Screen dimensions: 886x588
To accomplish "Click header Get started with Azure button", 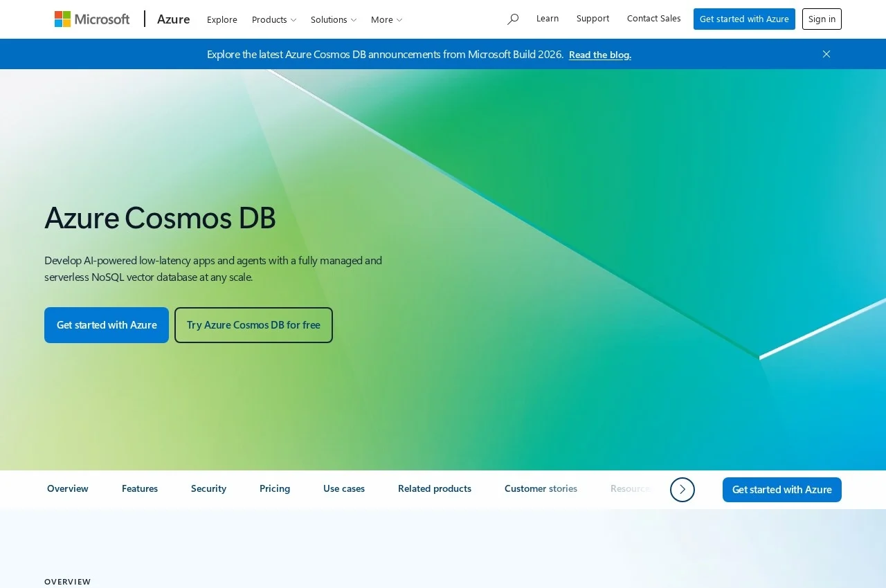I will [x=744, y=19].
